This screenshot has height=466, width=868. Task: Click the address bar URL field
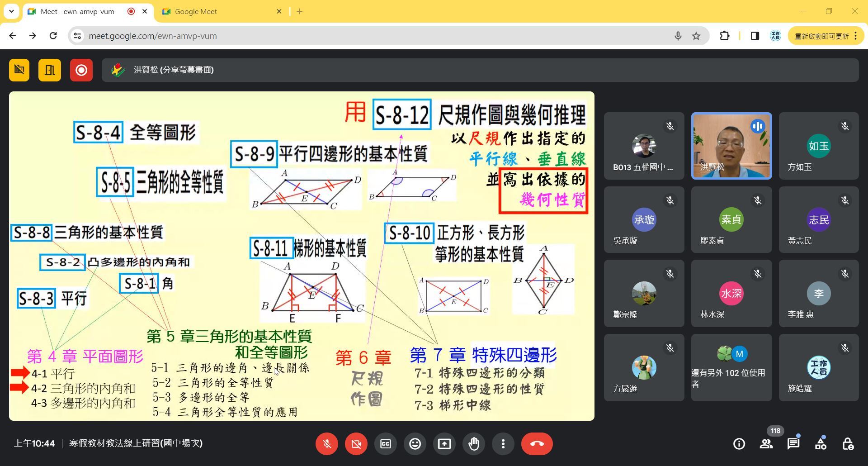362,36
